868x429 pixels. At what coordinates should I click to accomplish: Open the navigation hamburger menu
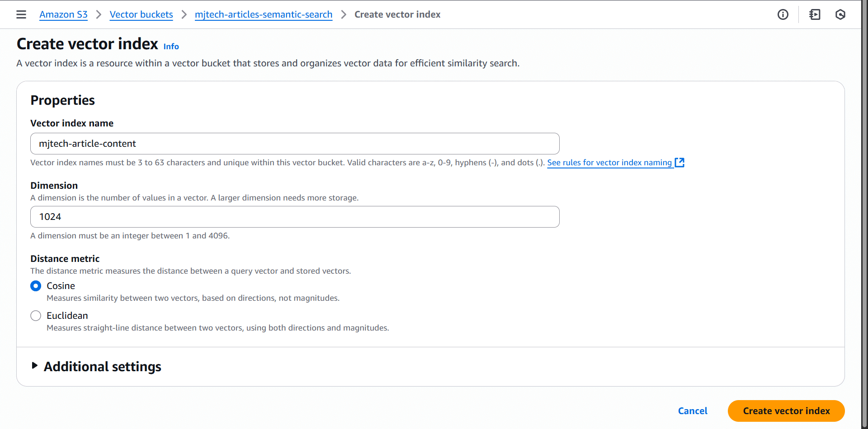click(21, 14)
